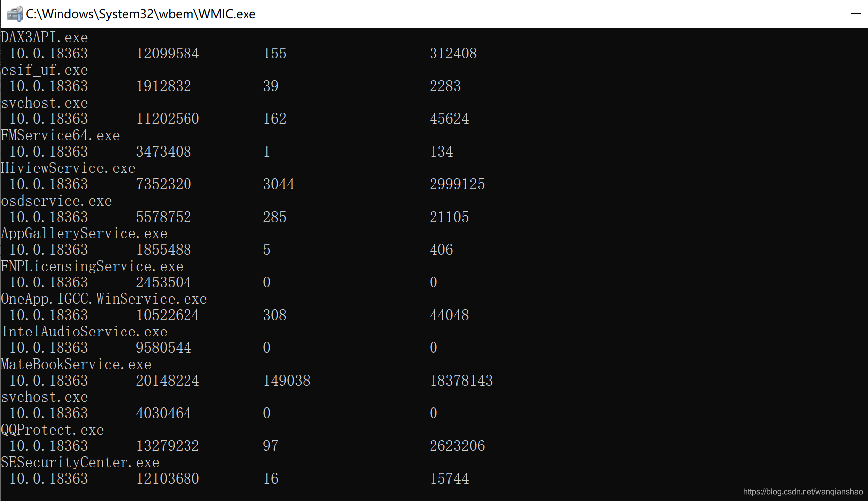This screenshot has height=501, width=868.
Task: Click the value 7352320 under HiviewService.exe
Action: 164,184
